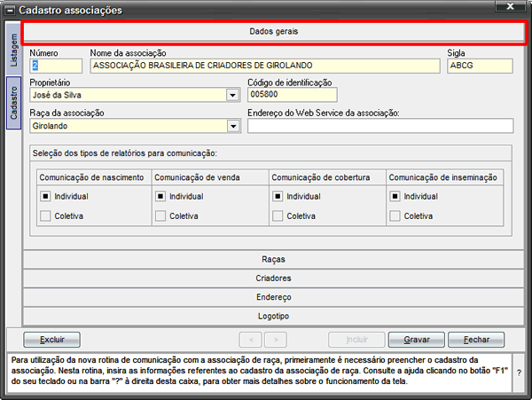
Task: Open help with the "?" bar
Action: point(519,373)
